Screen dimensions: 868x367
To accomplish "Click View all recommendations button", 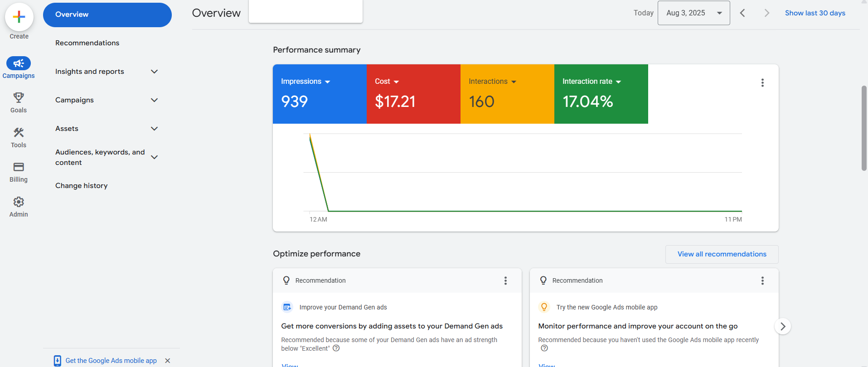I will [x=722, y=254].
